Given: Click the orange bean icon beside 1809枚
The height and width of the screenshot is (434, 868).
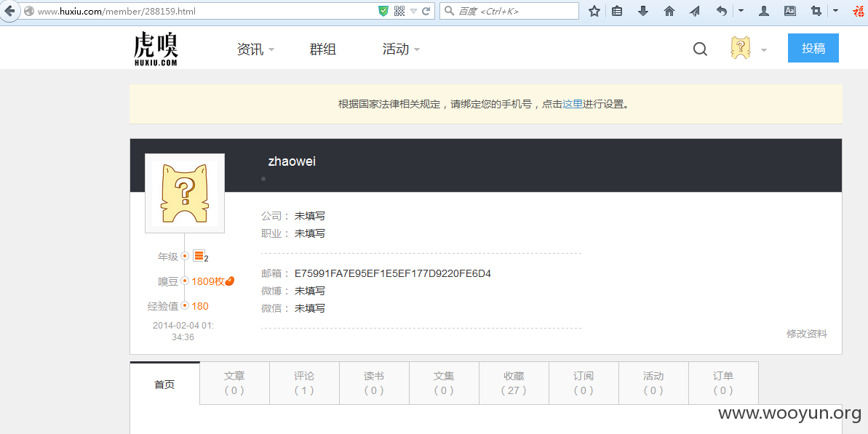Looking at the screenshot, I should 230,281.
